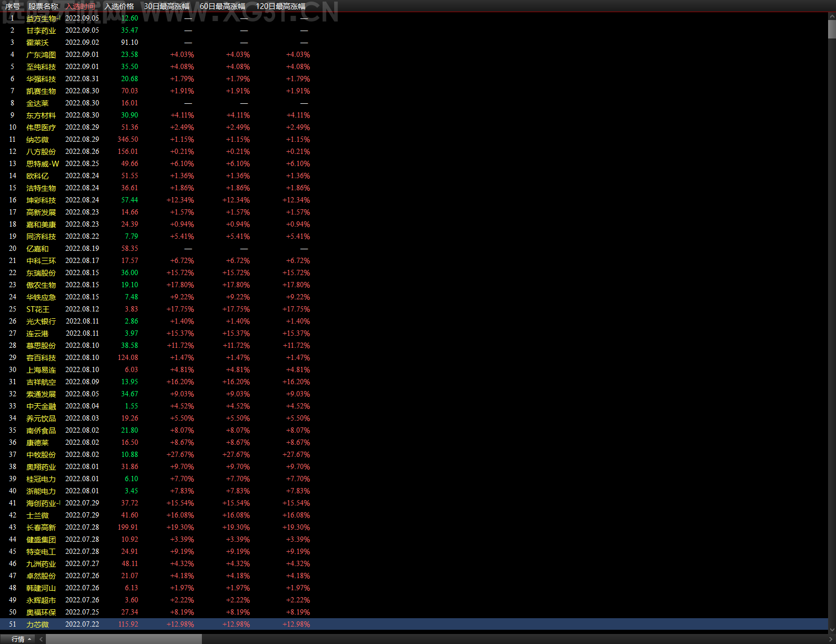The image size is (836, 644).
Task: Select stock 东瑞股份
Action: tap(41, 273)
